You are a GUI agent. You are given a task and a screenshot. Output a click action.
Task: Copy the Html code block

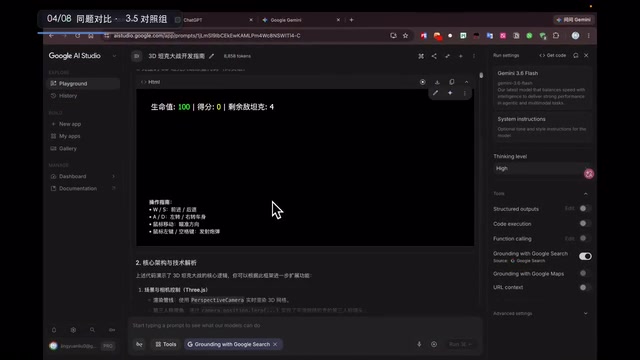(451, 82)
